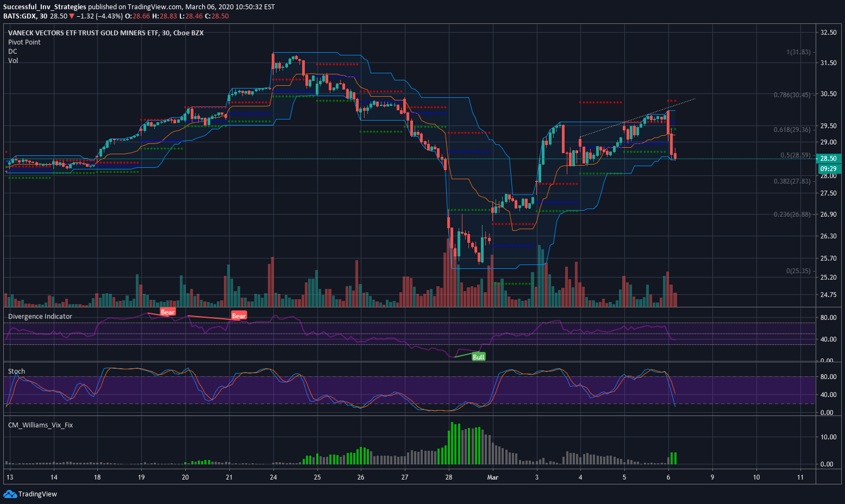Click the 0.236(26.88) Fibonacci level label
The image size is (845, 504).
[x=792, y=215]
